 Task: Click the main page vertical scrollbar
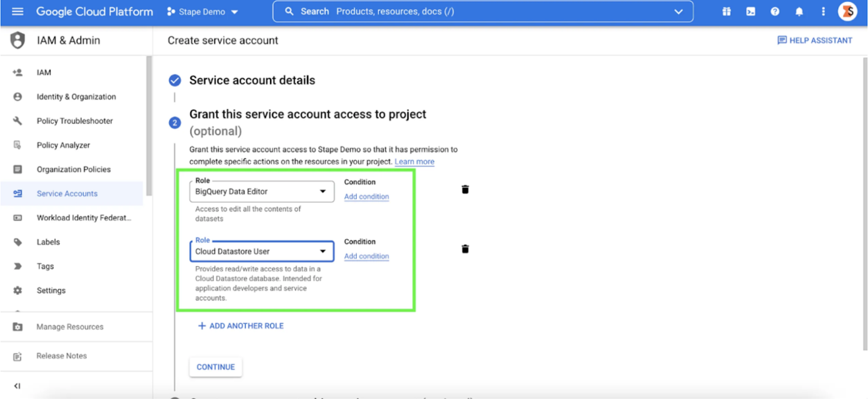click(x=865, y=204)
